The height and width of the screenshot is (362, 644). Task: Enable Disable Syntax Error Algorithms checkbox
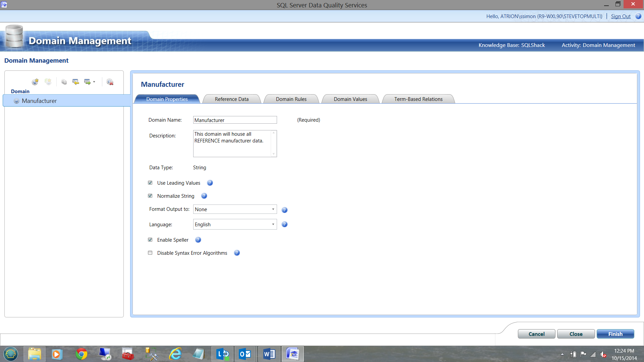point(150,253)
